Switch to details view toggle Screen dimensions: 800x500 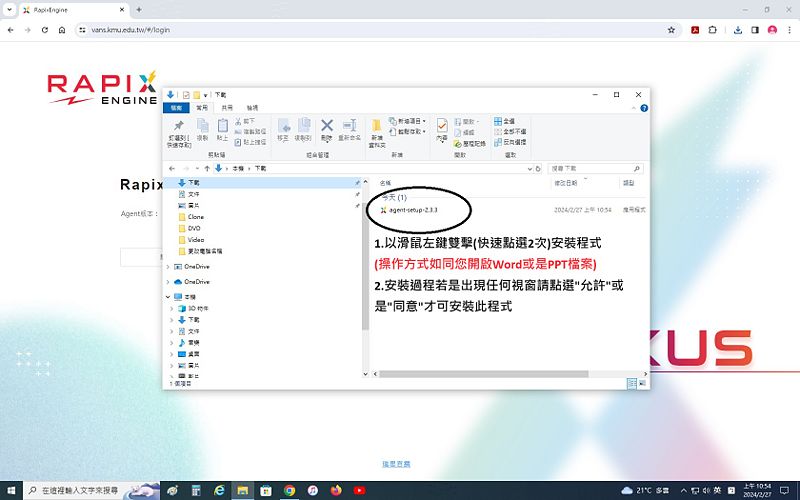pos(632,384)
